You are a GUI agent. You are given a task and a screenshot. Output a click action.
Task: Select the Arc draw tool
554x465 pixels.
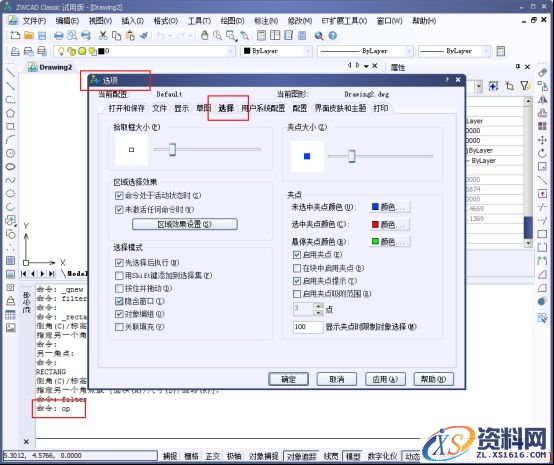click(10, 140)
